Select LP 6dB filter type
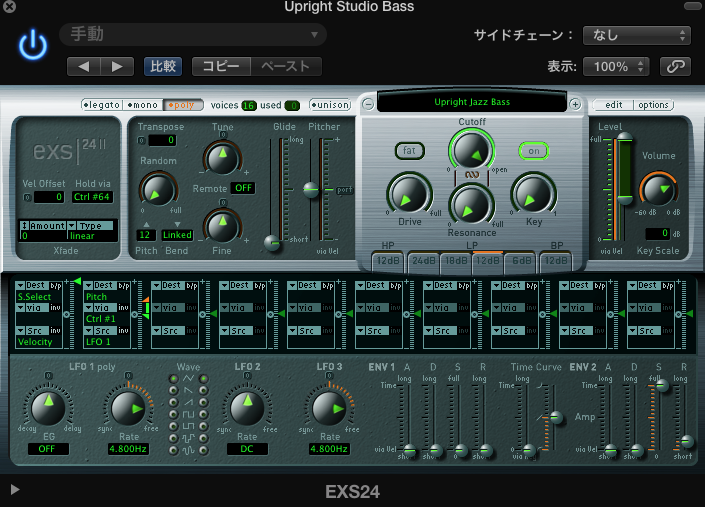 click(521, 261)
